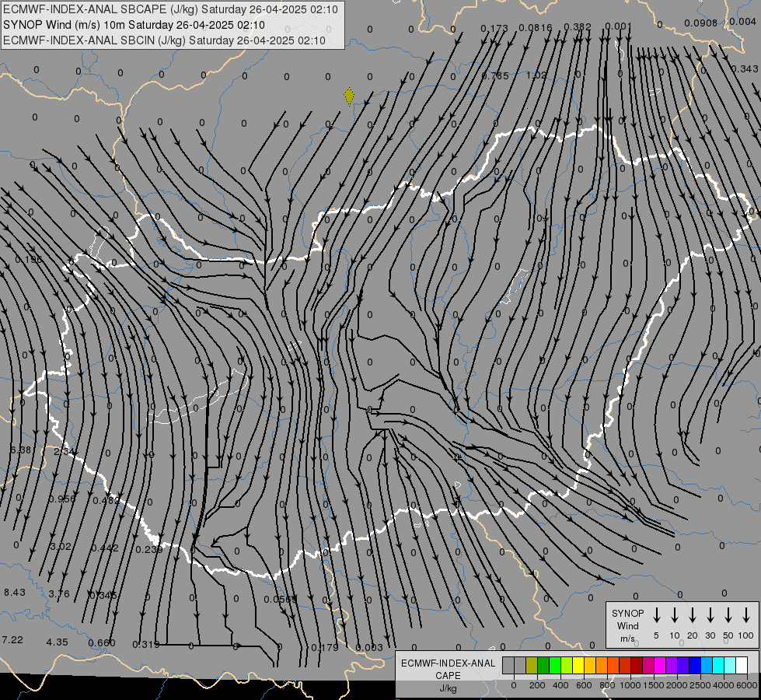This screenshot has height=700, width=761.
Task: Click the 50 m/s wind arrow in legend
Action: [x=728, y=615]
